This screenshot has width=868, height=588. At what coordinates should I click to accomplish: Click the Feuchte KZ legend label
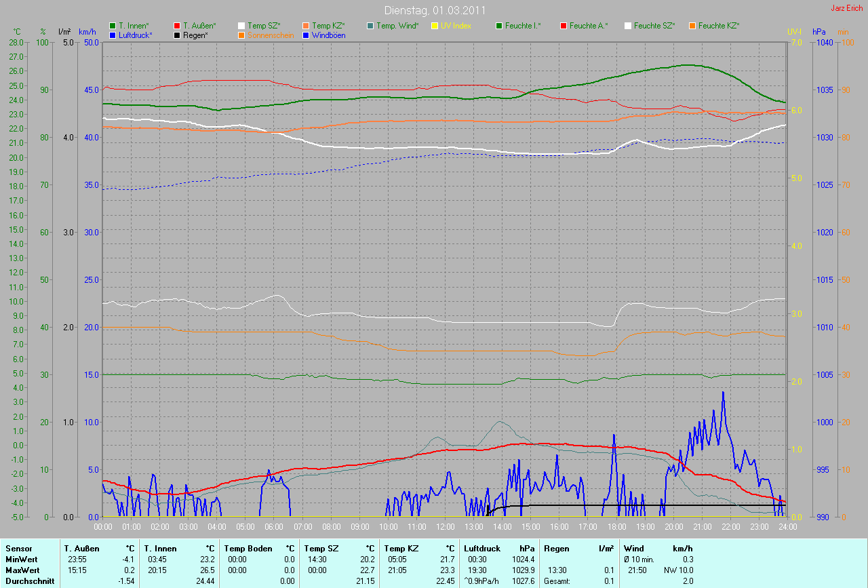(719, 26)
